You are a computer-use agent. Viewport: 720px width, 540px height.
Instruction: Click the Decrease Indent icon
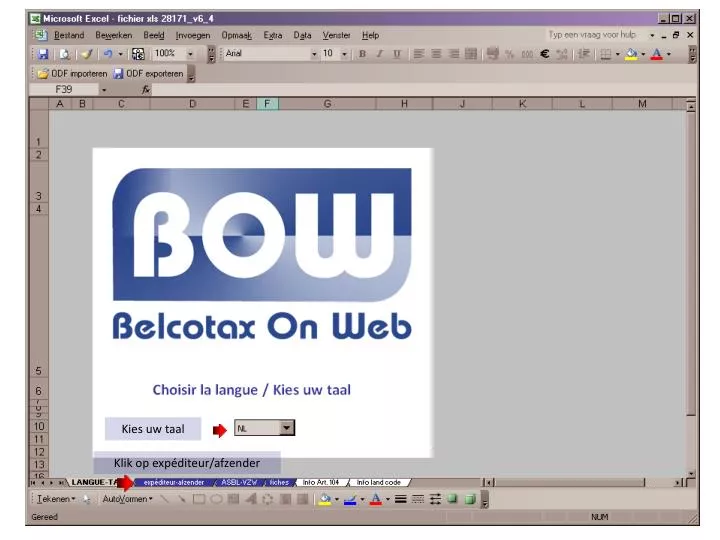[584, 54]
